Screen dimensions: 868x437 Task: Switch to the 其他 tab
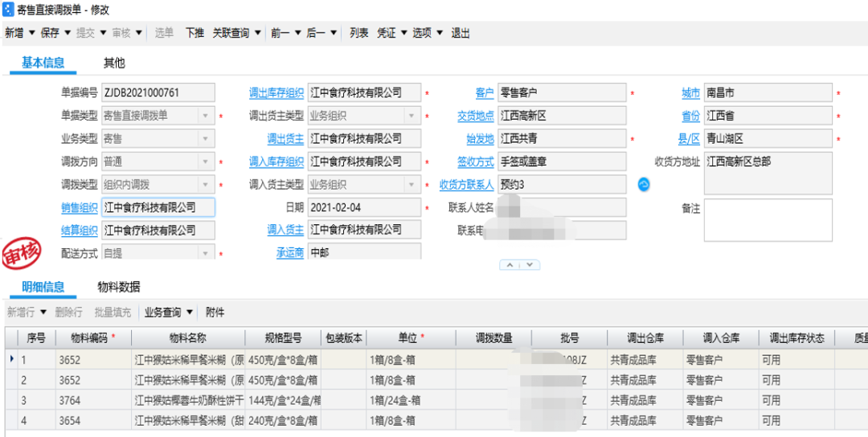pos(114,63)
